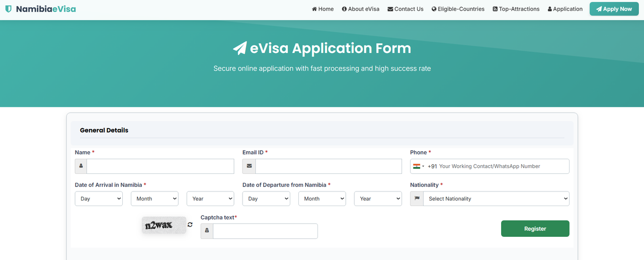The image size is (644, 260).
Task: Open the arrival Year dropdown
Action: (210, 199)
